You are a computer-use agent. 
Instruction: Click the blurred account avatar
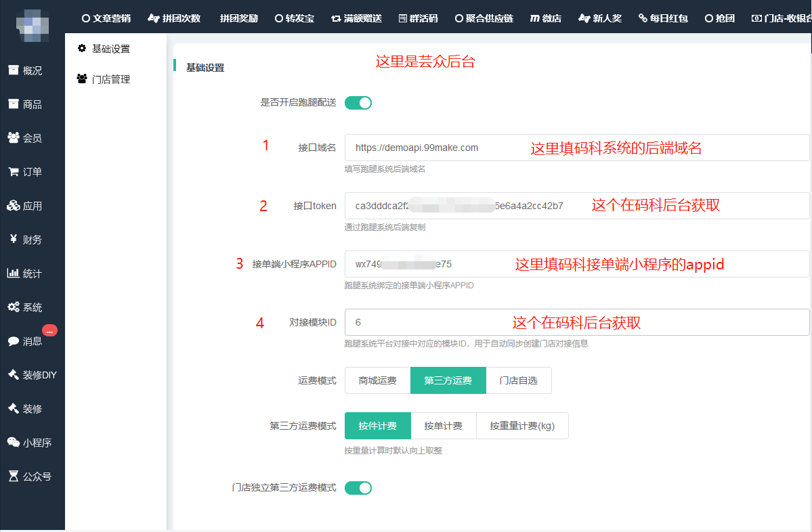tap(32, 25)
